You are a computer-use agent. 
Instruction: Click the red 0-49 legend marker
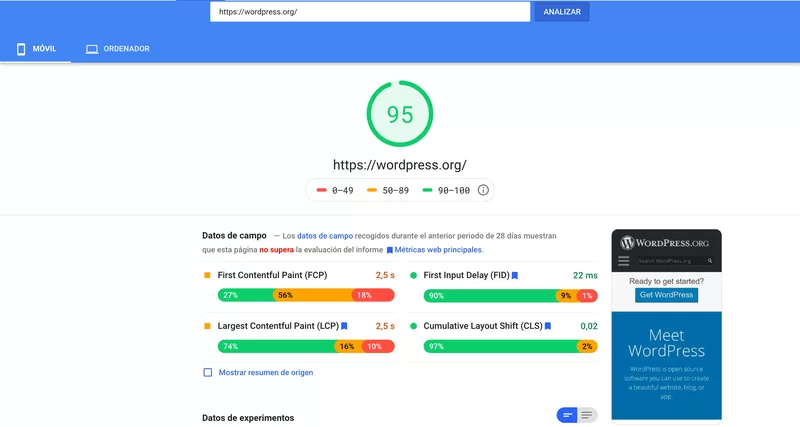coord(321,190)
